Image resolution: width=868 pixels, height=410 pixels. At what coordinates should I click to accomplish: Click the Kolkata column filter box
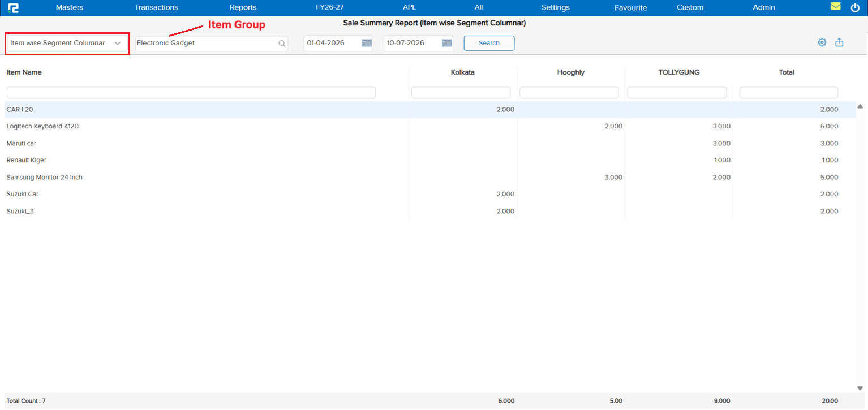tap(461, 92)
